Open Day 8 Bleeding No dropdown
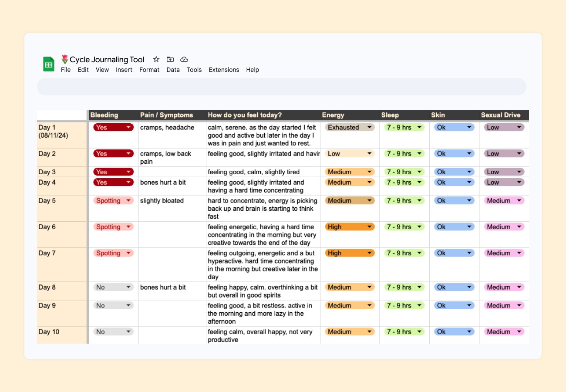 (x=114, y=287)
